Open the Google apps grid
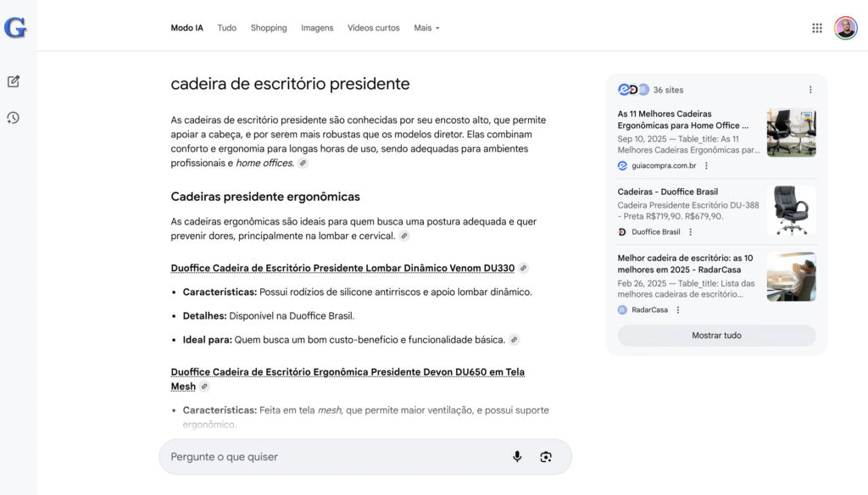This screenshot has height=495, width=868. [817, 28]
